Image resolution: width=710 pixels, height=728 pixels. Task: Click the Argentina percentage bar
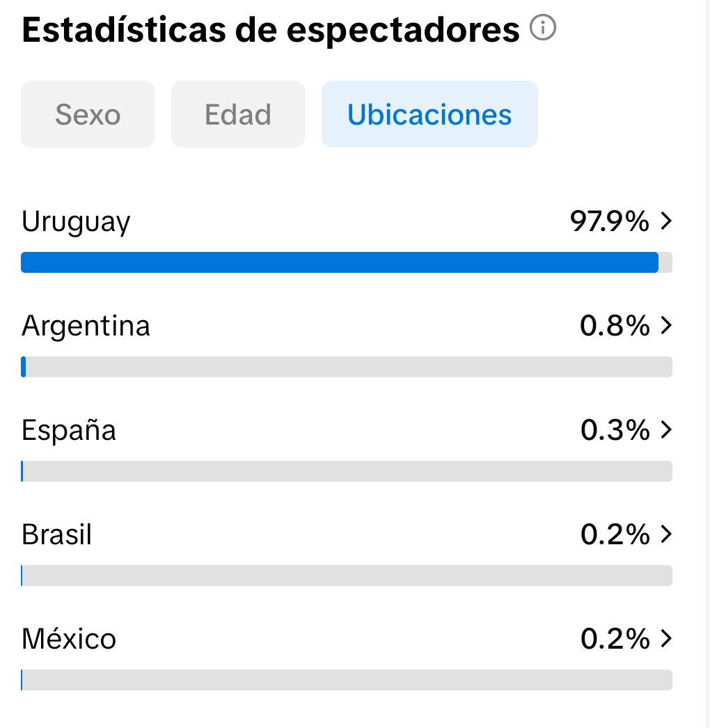pyautogui.click(x=347, y=367)
